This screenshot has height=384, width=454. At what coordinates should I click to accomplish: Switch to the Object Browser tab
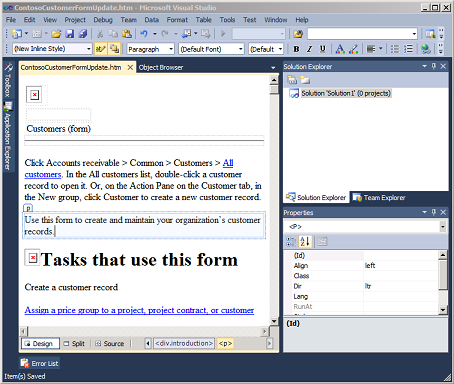pos(161,68)
